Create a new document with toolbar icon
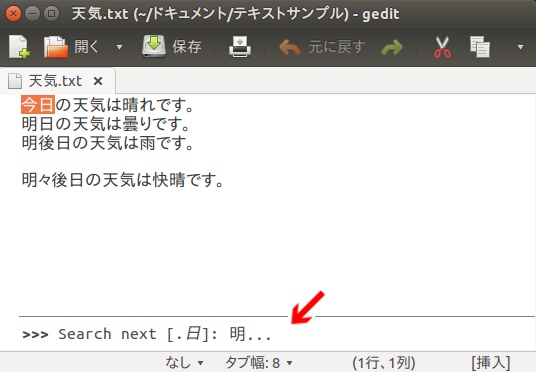 pos(19,46)
